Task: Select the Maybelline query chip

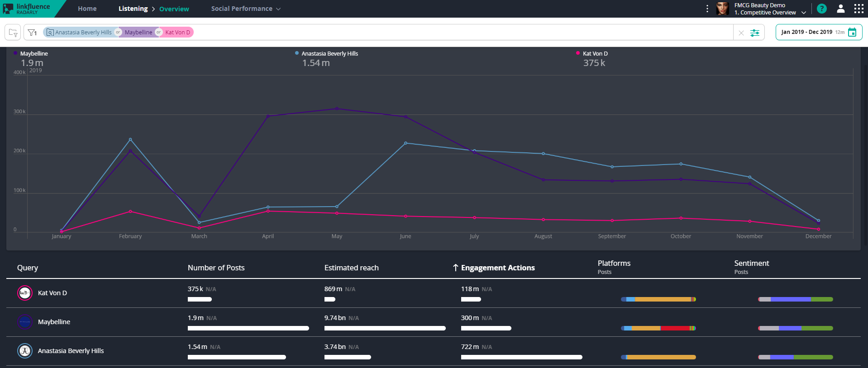Action: tap(138, 32)
